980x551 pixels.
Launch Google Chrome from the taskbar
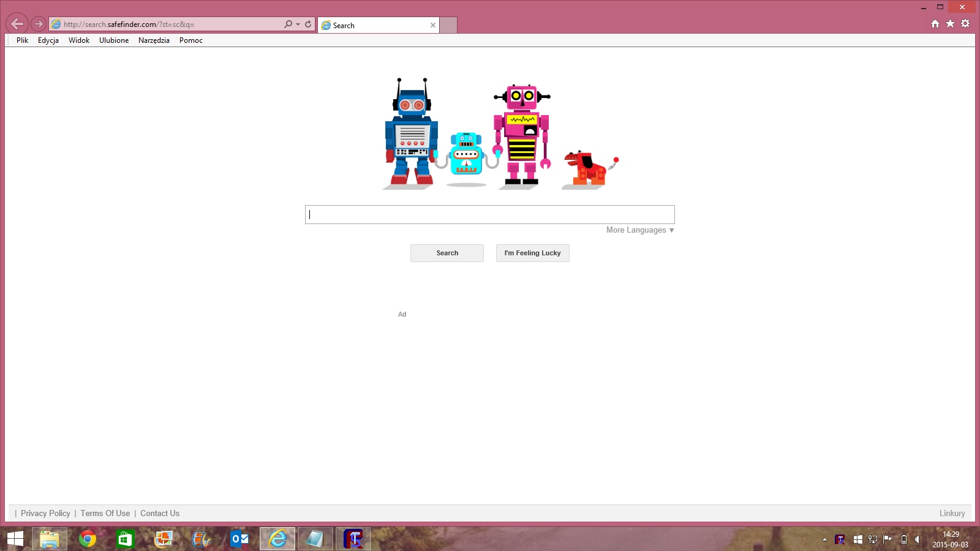(88, 539)
